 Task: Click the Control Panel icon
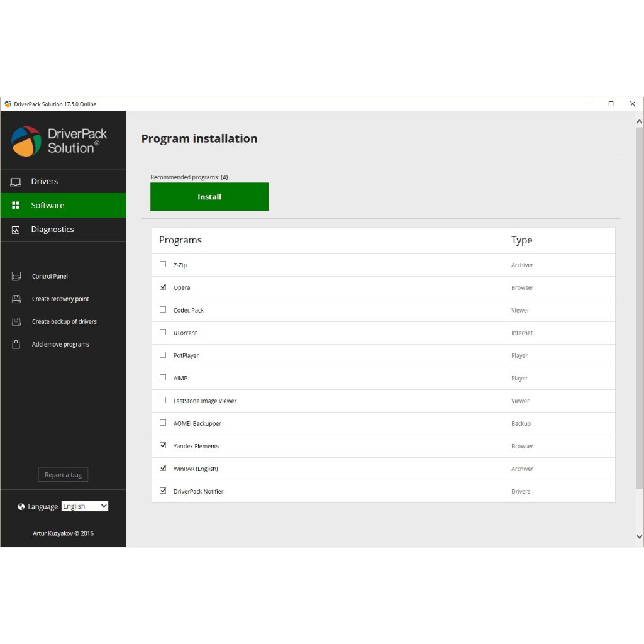click(x=16, y=277)
